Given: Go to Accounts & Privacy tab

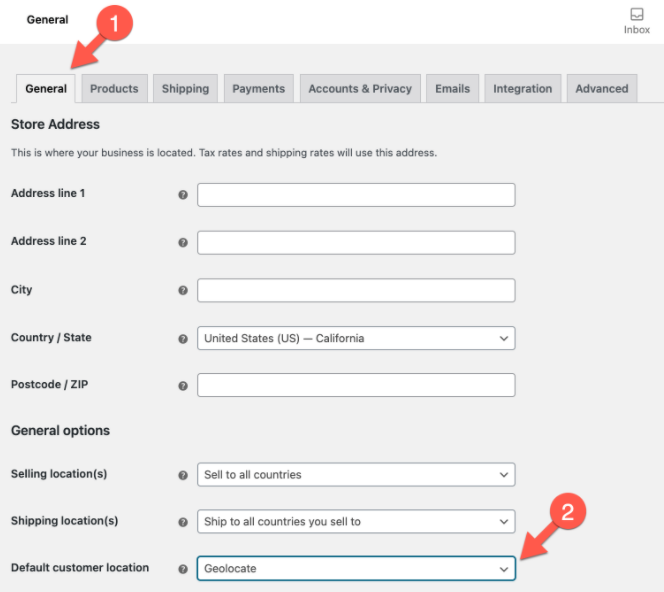Looking at the screenshot, I should [360, 88].
